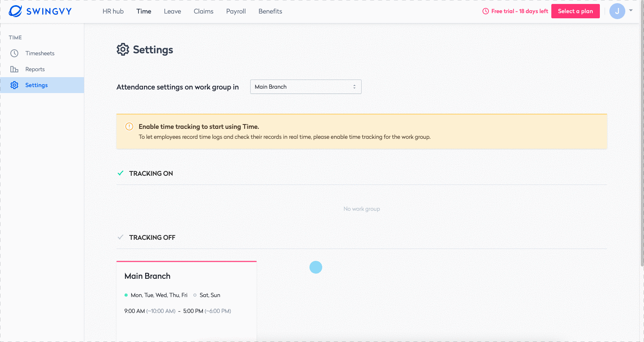
Task: Open the Claims section
Action: coord(203,12)
